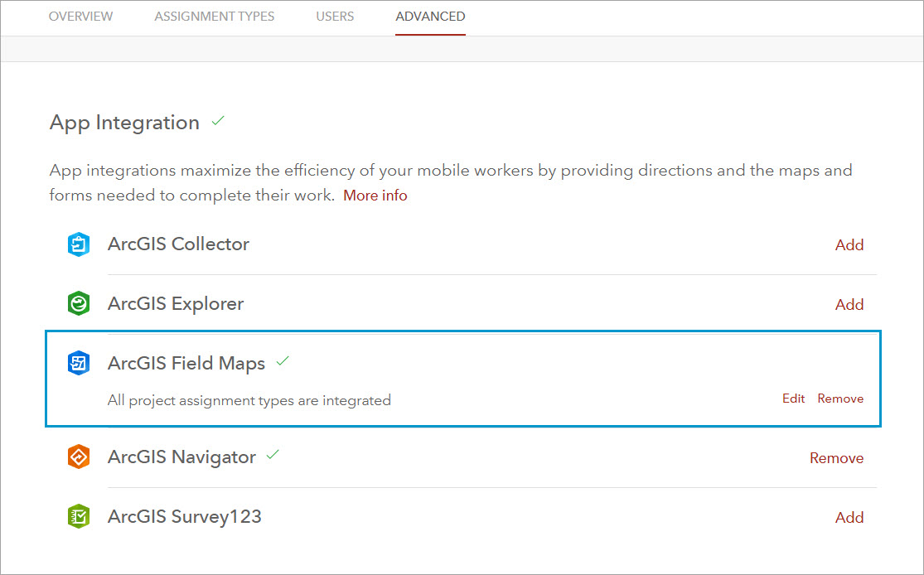The height and width of the screenshot is (575, 924).
Task: Open the ASSIGNMENT TYPES tab
Action: coord(214,16)
